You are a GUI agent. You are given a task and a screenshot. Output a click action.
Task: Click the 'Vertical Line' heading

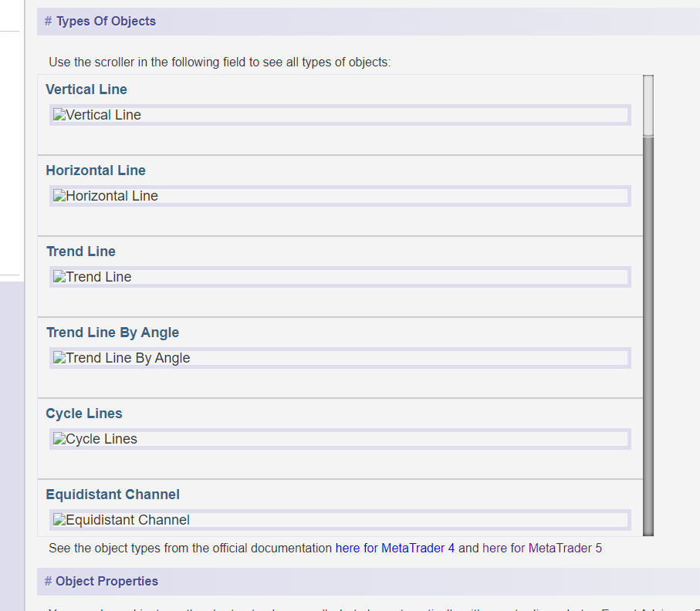click(86, 89)
